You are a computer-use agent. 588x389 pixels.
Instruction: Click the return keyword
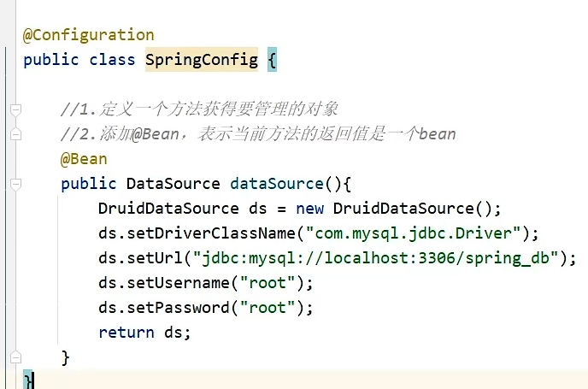pos(126,333)
